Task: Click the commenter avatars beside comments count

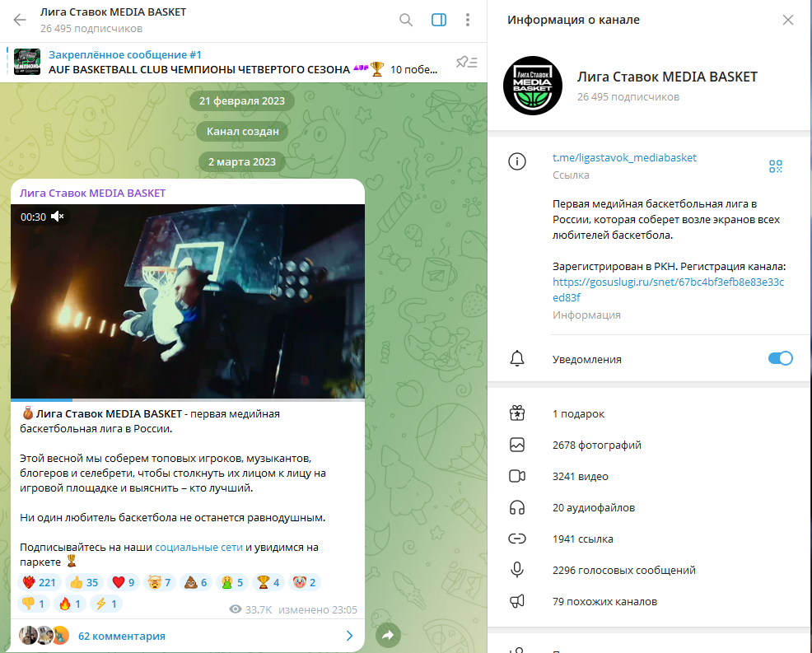Action: pyautogui.click(x=44, y=636)
